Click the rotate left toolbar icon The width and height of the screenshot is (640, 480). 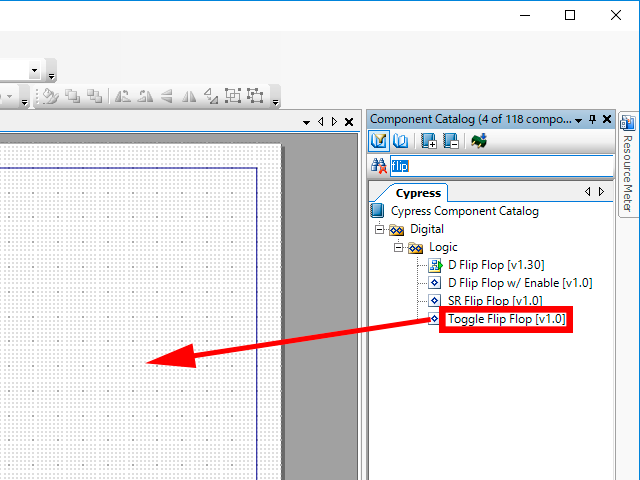tap(122, 96)
